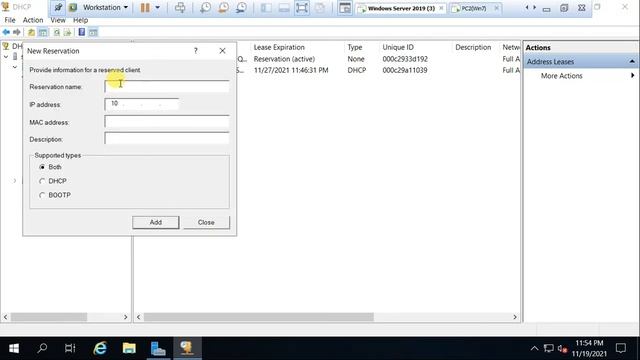
Task: Open the Action menu
Action: pos(33,20)
